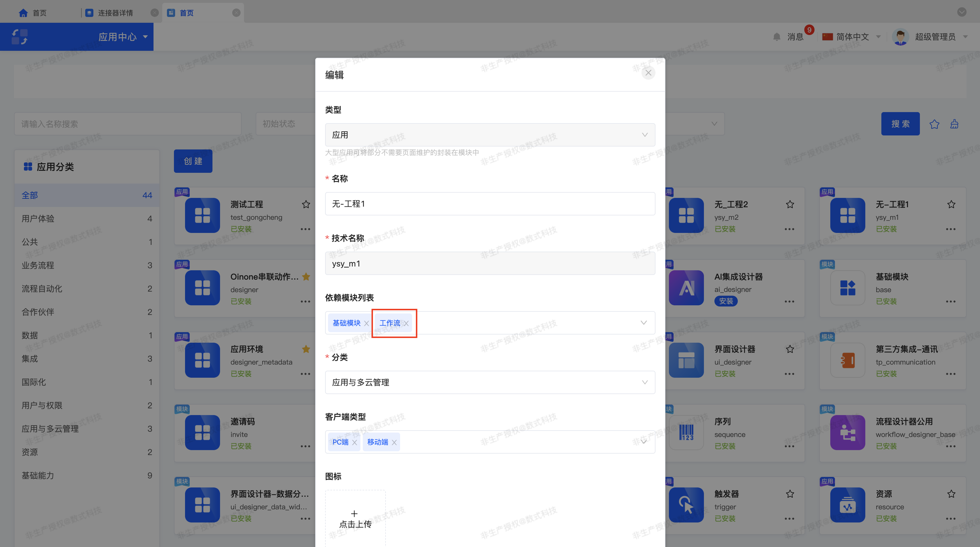Open more options for 应用环境 card
Screen dimensions: 980x547
click(x=306, y=374)
